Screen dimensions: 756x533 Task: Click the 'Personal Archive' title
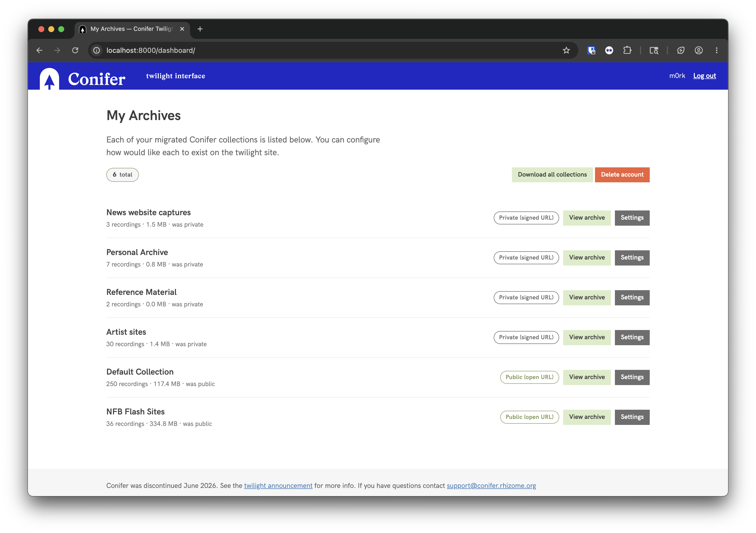point(137,253)
